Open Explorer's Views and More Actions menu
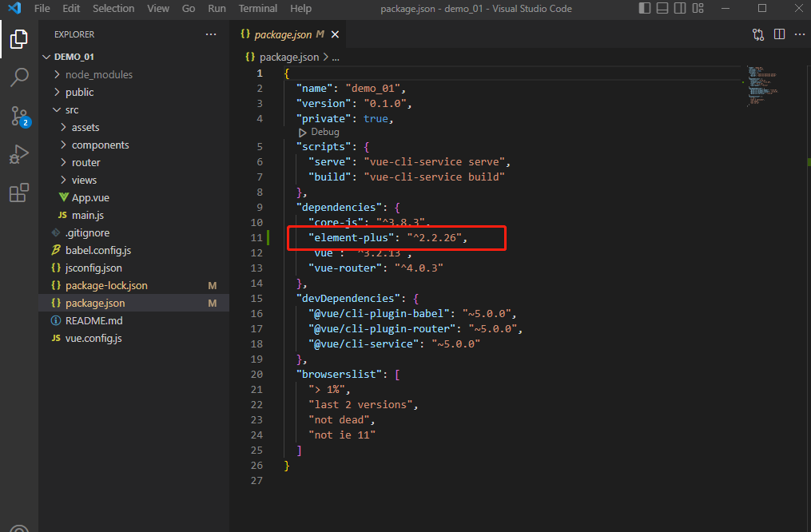The width and height of the screenshot is (811, 532). [211, 34]
